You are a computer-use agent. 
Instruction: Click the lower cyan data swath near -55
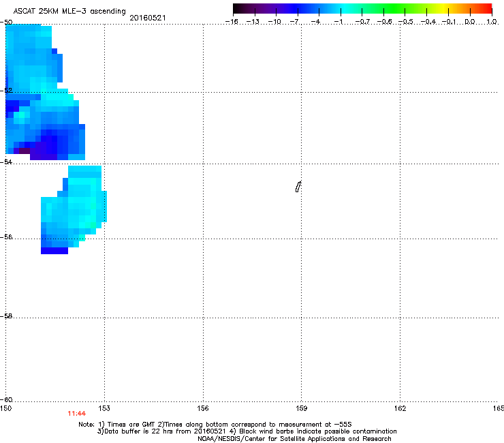(x=74, y=209)
